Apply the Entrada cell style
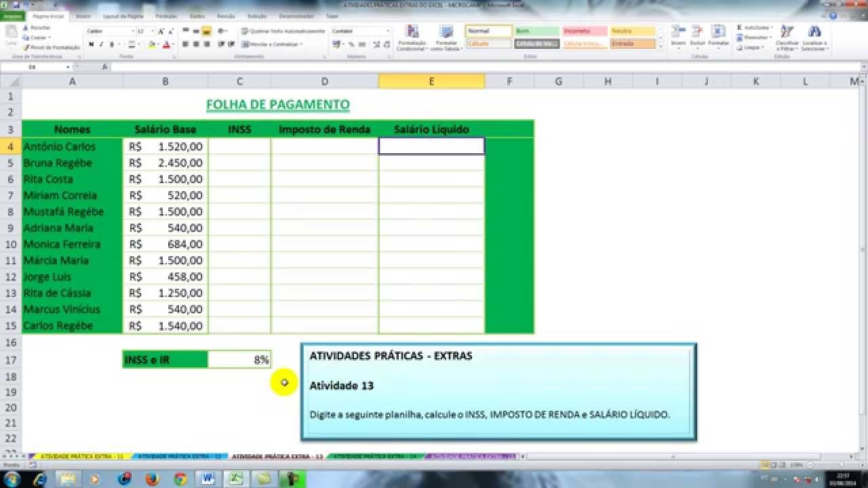The height and width of the screenshot is (488, 868). 633,43
